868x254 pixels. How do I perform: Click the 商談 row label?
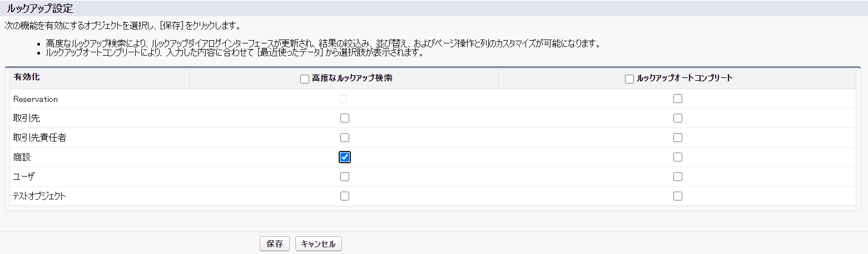click(22, 157)
